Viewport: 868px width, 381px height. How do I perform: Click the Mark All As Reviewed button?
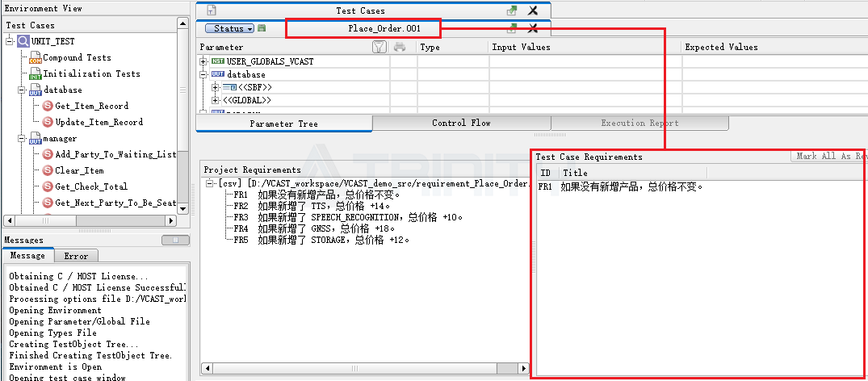click(830, 157)
